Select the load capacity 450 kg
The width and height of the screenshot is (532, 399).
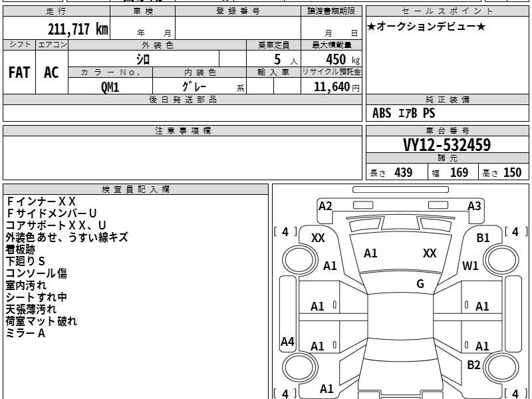coord(342,60)
